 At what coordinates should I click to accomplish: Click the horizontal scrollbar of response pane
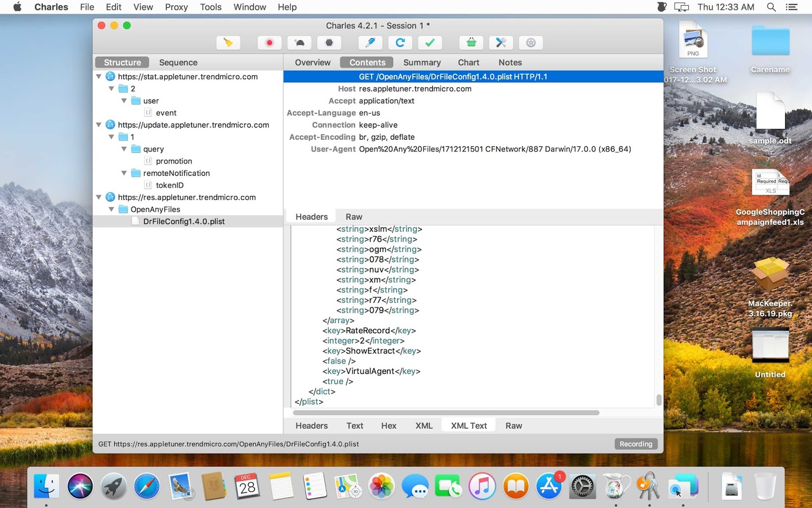click(x=446, y=413)
